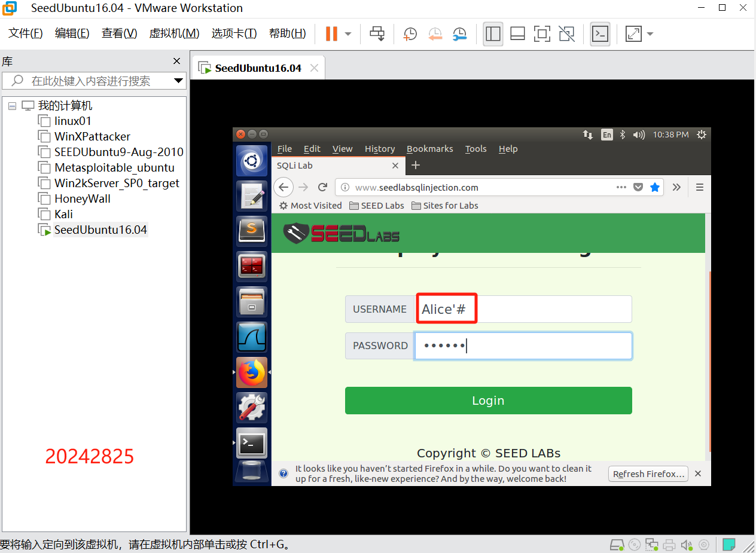The image size is (756, 553).
Task: Open the Files manager in the dock
Action: point(252,301)
